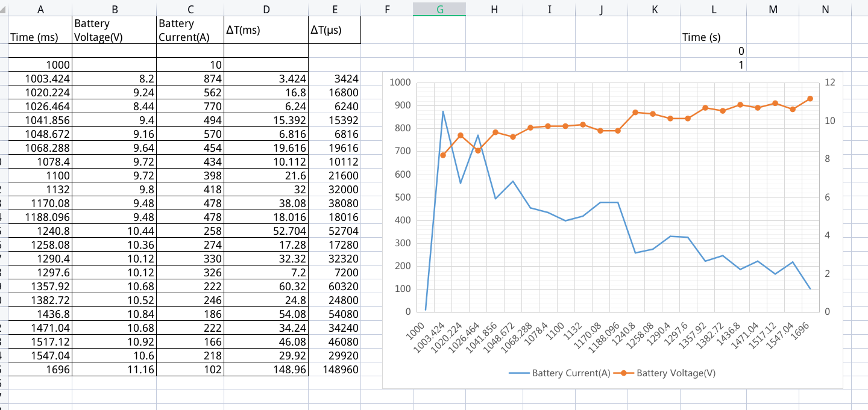Image resolution: width=868 pixels, height=410 pixels.
Task: Select cell with ΔT 3.424
Action: pos(266,78)
